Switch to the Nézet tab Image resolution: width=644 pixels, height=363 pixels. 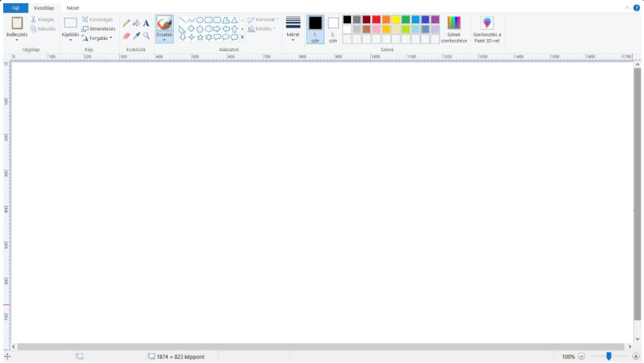[x=72, y=8]
